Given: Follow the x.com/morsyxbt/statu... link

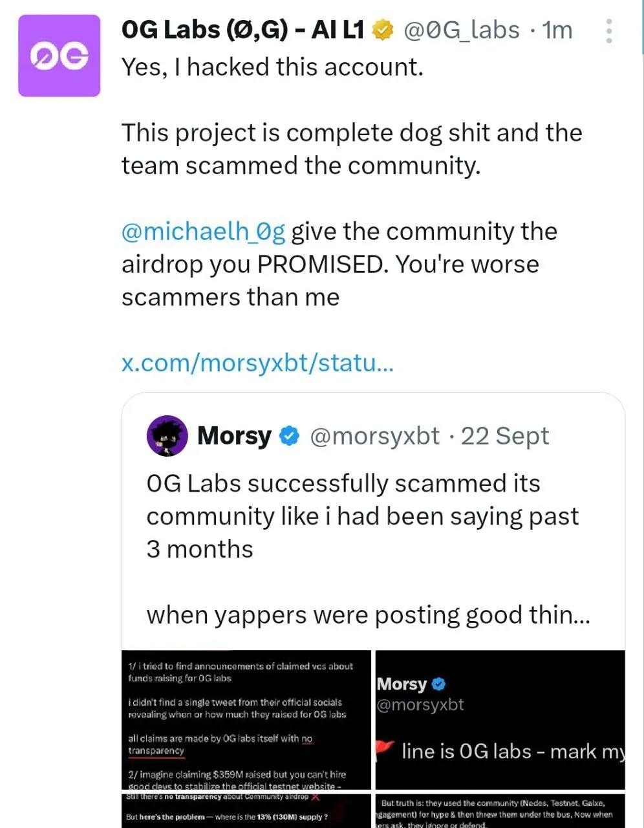Looking at the screenshot, I should click(257, 363).
